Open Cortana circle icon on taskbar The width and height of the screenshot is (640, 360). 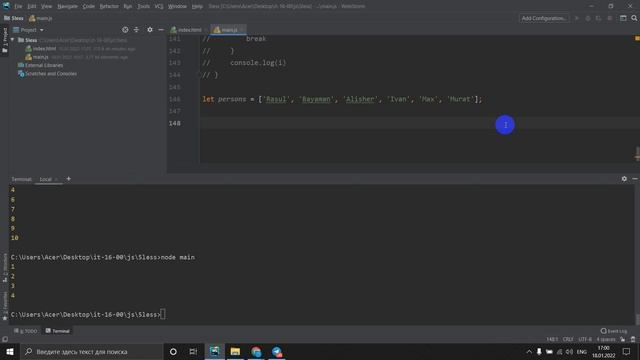pyautogui.click(x=173, y=351)
